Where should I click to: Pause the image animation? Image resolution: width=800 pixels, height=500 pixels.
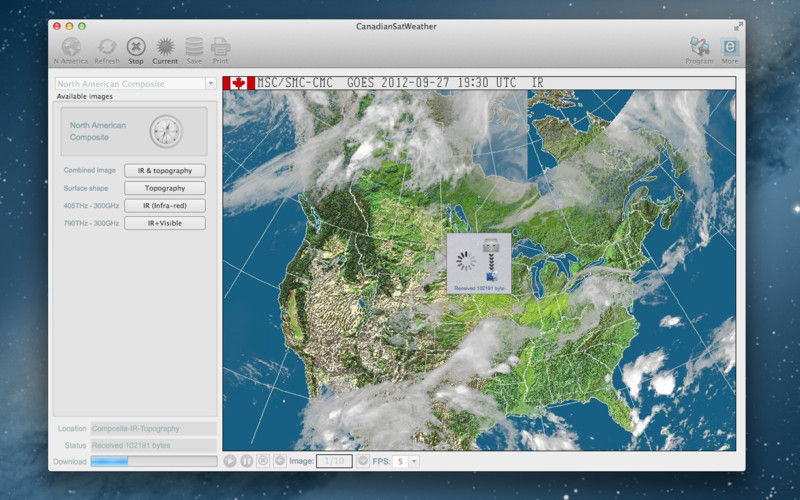coord(246,461)
